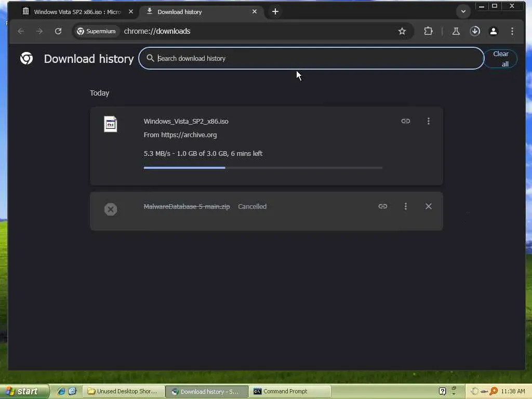Image resolution: width=532 pixels, height=399 pixels.
Task: Copy download link for Windows_Vista_SP2_x86.iso
Action: tap(405, 121)
